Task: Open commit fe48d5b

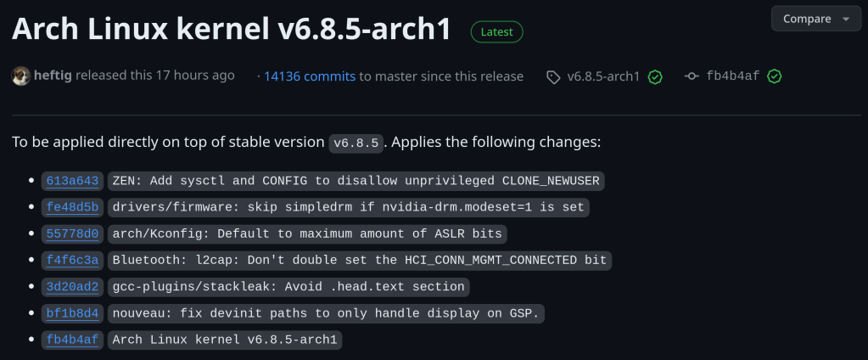Action: (72, 207)
